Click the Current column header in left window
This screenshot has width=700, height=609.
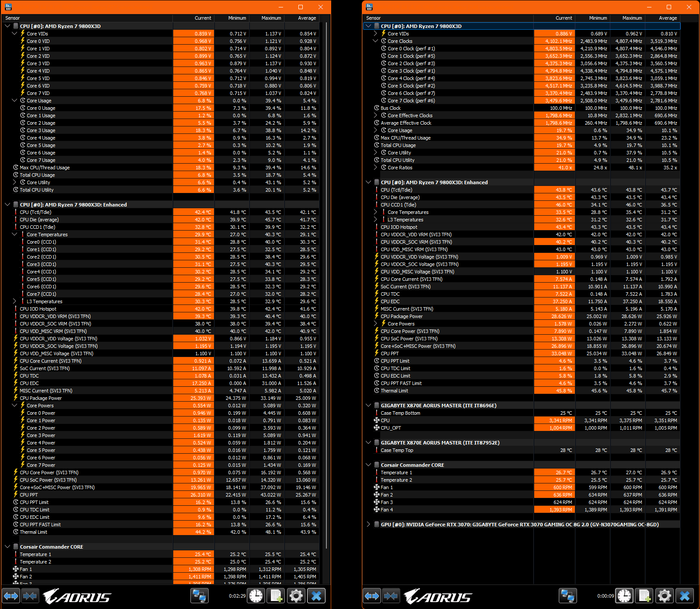193,18
